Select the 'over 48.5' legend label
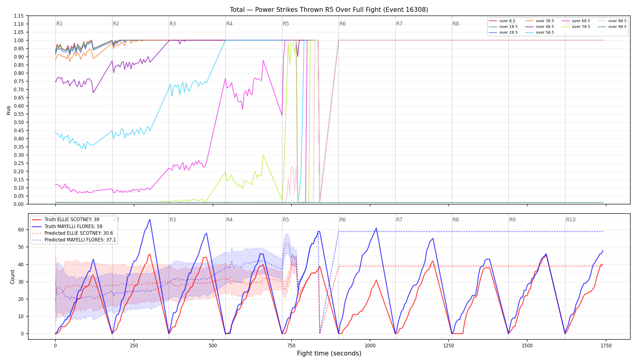 coord(545,27)
